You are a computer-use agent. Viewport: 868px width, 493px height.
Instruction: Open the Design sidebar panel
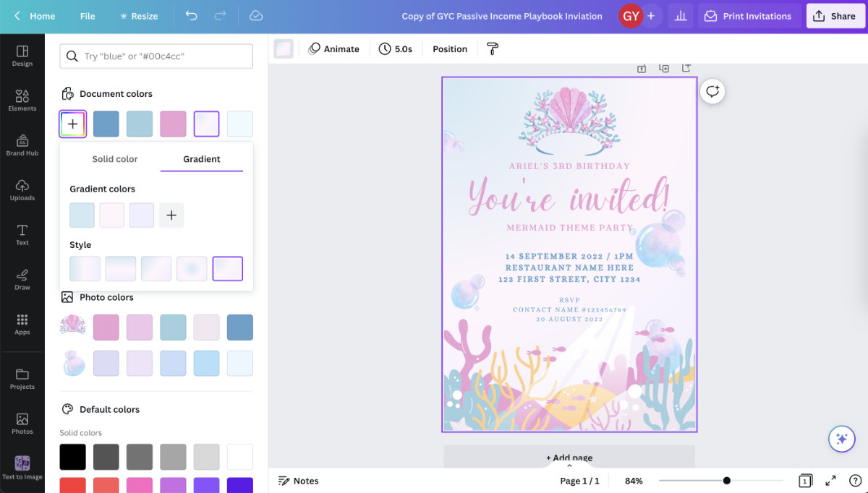pyautogui.click(x=22, y=56)
